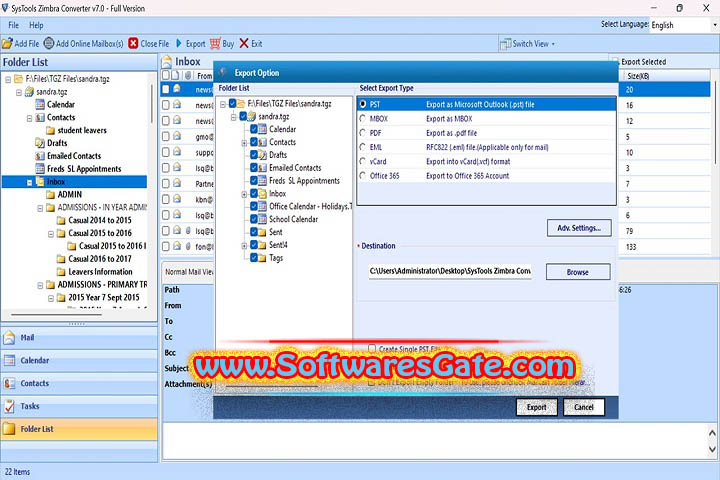Uncheck Sent in Export Option folder list
The width and height of the screenshot is (720, 480).
(253, 232)
